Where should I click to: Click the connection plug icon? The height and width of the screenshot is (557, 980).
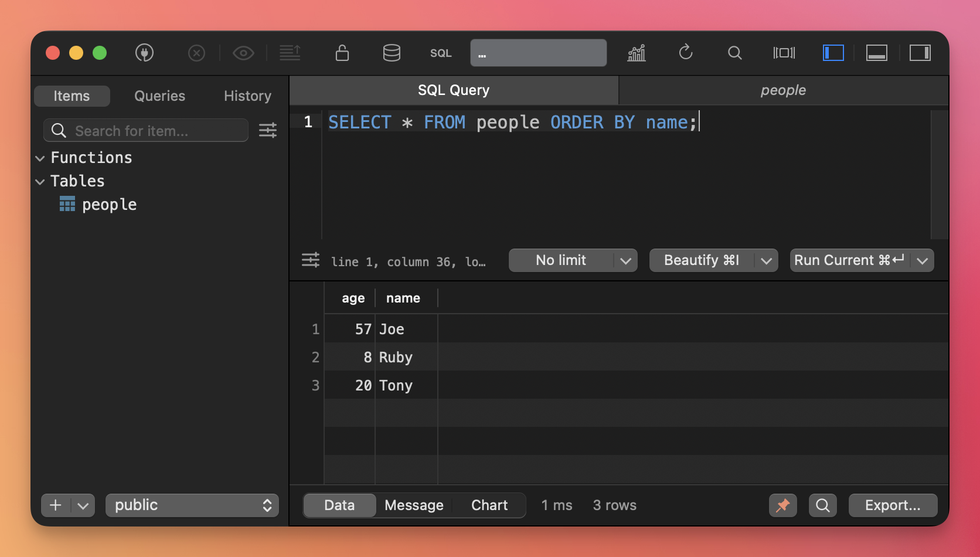(x=144, y=53)
